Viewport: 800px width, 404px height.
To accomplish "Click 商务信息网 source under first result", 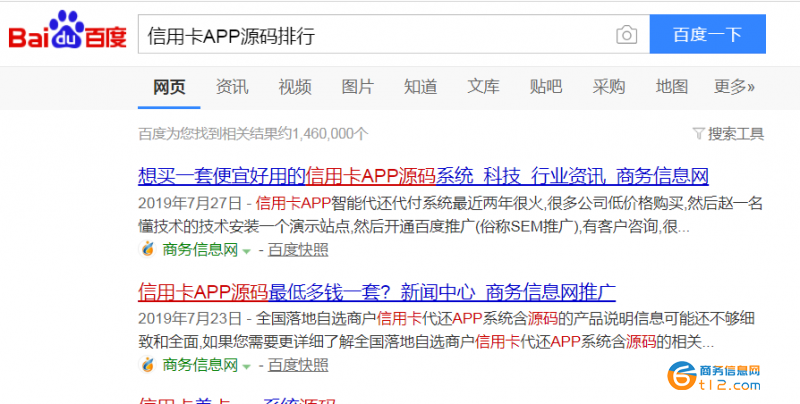I will click(x=200, y=250).
